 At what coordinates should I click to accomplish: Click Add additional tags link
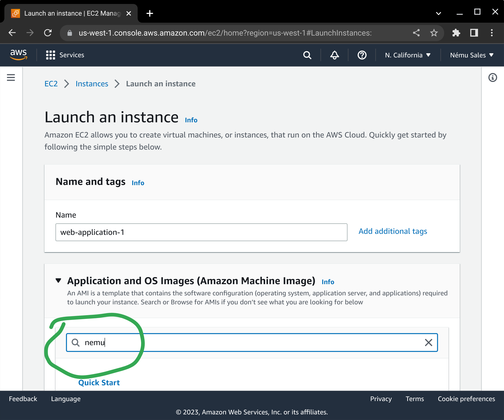[393, 231]
